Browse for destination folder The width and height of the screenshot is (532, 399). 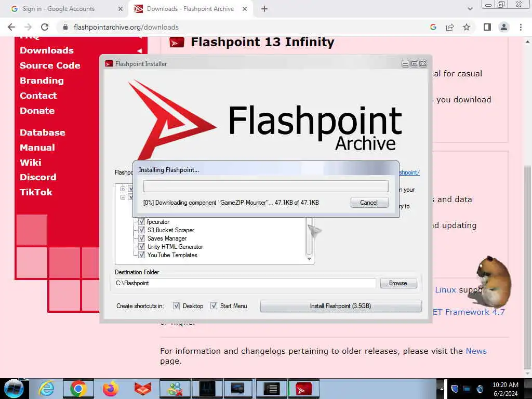pos(398,283)
